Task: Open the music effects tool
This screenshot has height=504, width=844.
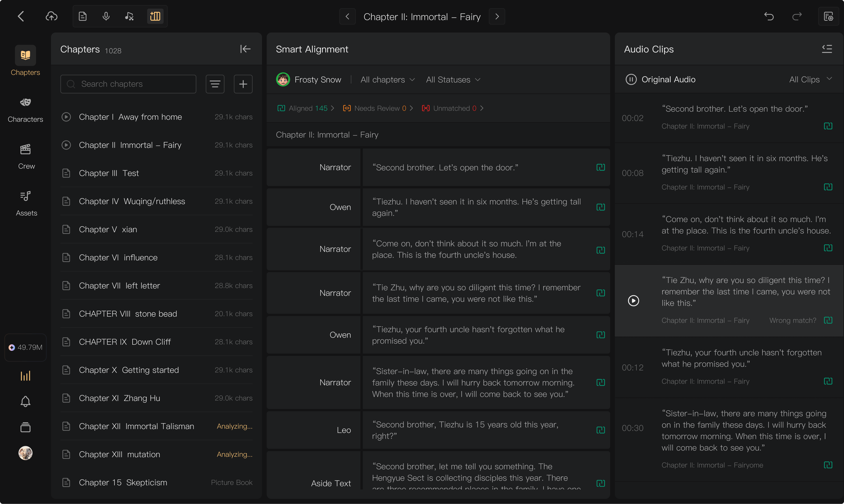Action: (129, 16)
